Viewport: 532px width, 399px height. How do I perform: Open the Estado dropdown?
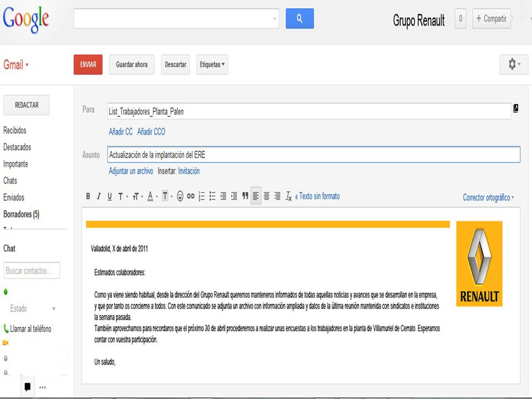click(33, 309)
